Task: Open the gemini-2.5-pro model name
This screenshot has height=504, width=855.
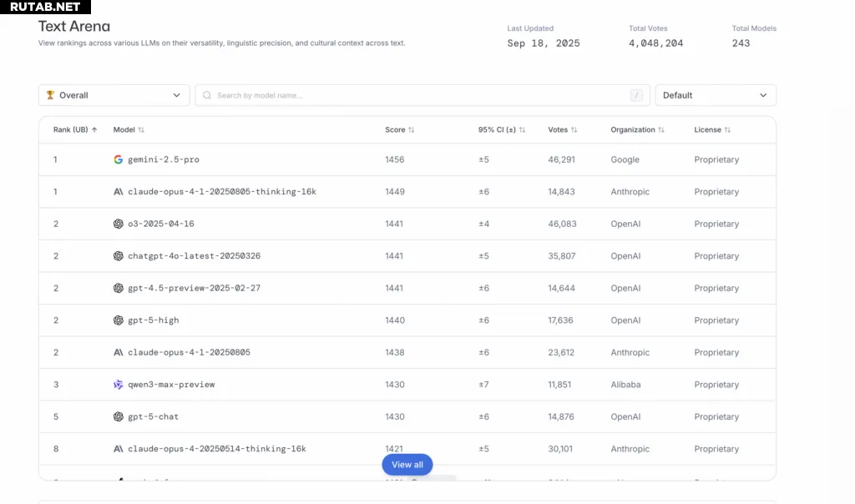Action: click(164, 159)
